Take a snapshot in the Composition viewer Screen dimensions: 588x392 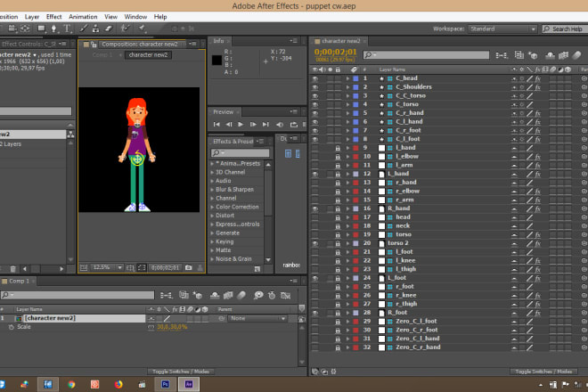pyautogui.click(x=189, y=267)
